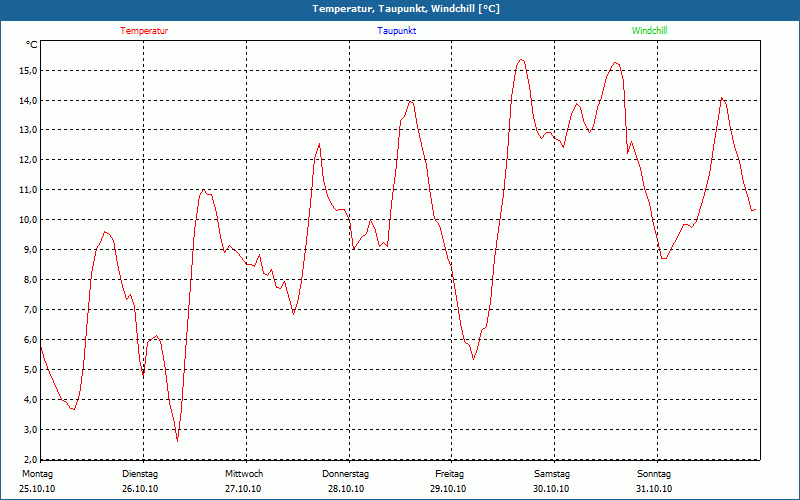
Task: Click the 4,0 y-axis value
Action: coord(30,400)
